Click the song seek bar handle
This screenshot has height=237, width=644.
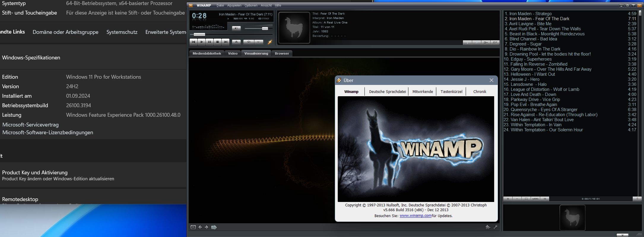pyautogui.click(x=199, y=34)
